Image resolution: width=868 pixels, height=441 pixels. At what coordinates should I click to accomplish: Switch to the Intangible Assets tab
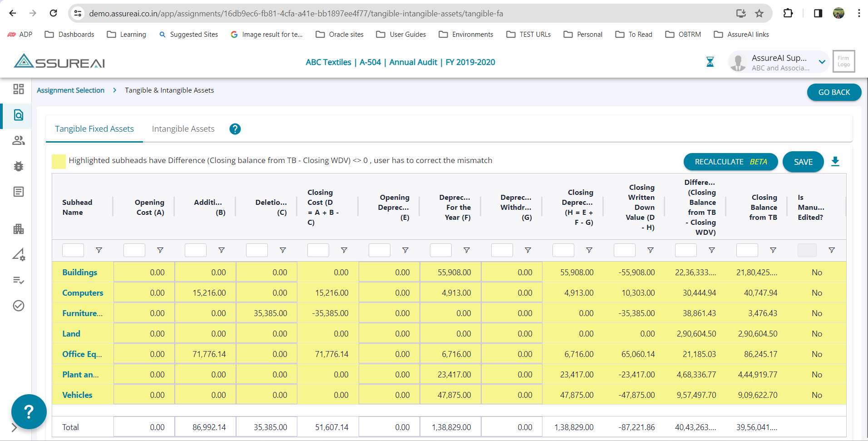(183, 129)
